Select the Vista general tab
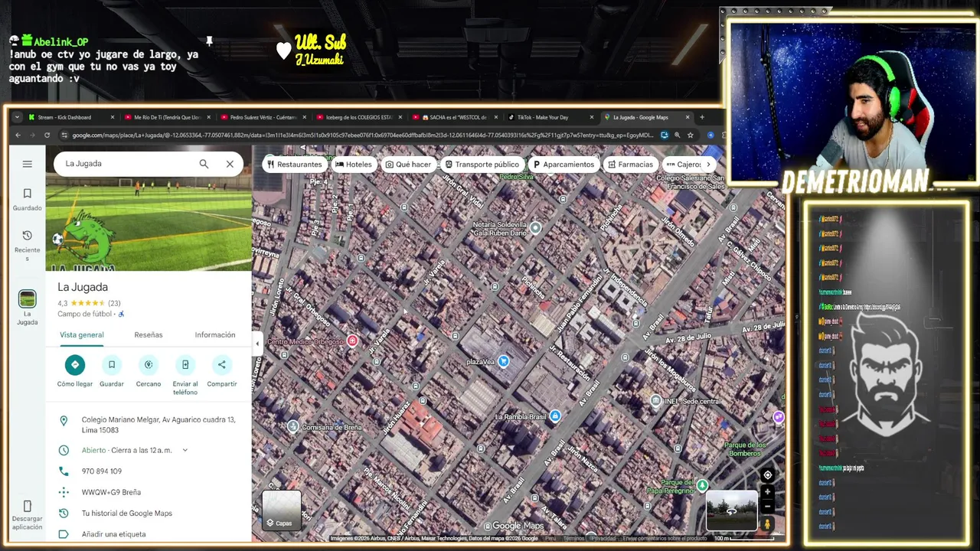The image size is (980, 551). [x=82, y=335]
